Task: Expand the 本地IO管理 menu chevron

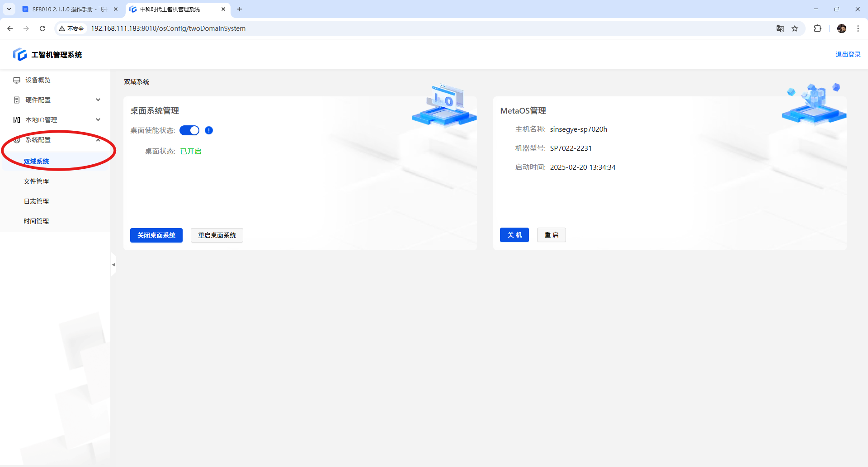Action: pyautogui.click(x=98, y=120)
